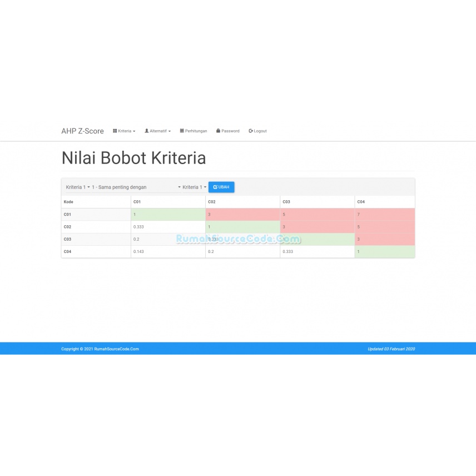476x476 pixels.
Task: Click the C03 column header
Action: (286, 202)
